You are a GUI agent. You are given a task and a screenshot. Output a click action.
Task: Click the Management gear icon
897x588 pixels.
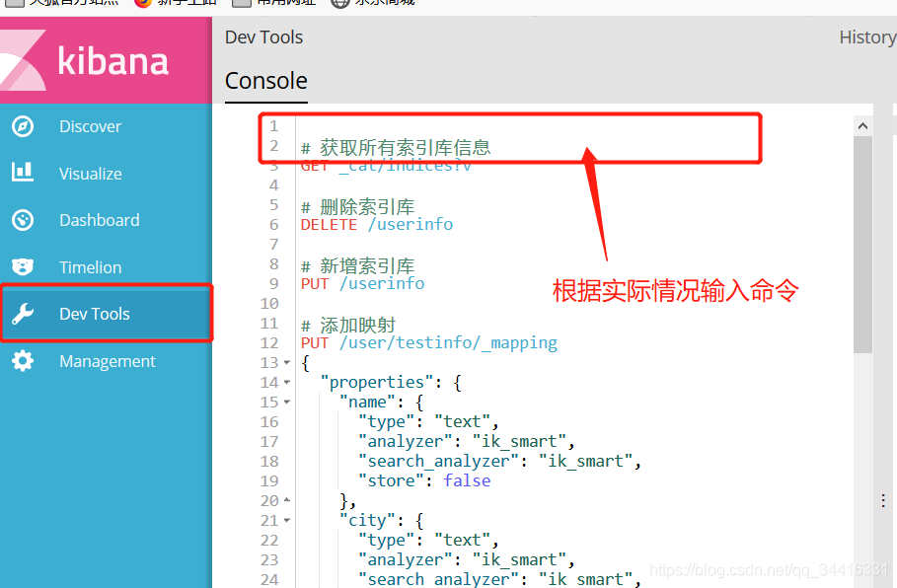point(23,361)
